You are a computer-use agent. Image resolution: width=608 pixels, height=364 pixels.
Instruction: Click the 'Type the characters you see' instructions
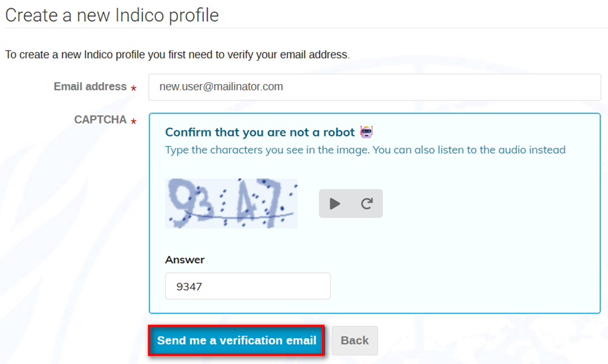(x=365, y=150)
